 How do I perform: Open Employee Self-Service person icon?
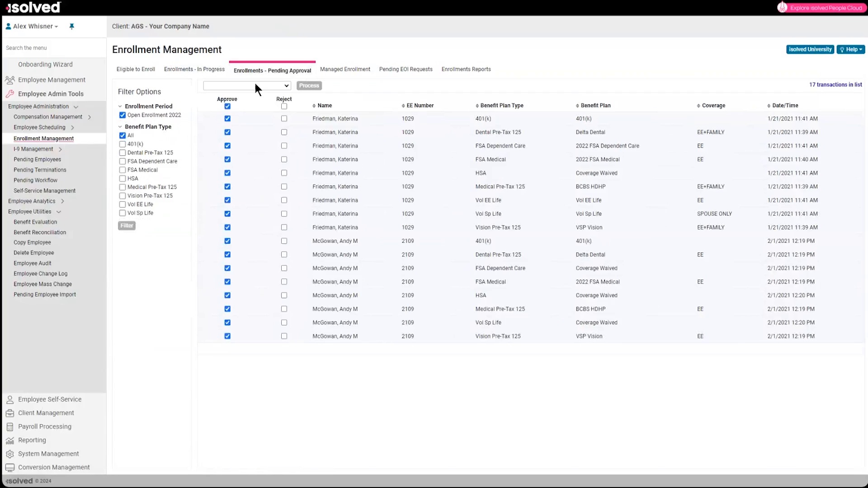point(10,399)
